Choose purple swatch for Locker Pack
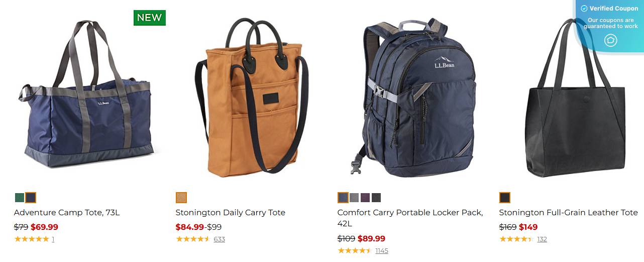 pyautogui.click(x=365, y=198)
